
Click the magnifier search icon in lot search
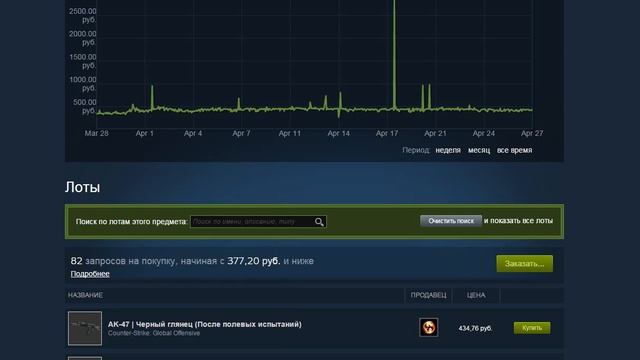click(319, 222)
